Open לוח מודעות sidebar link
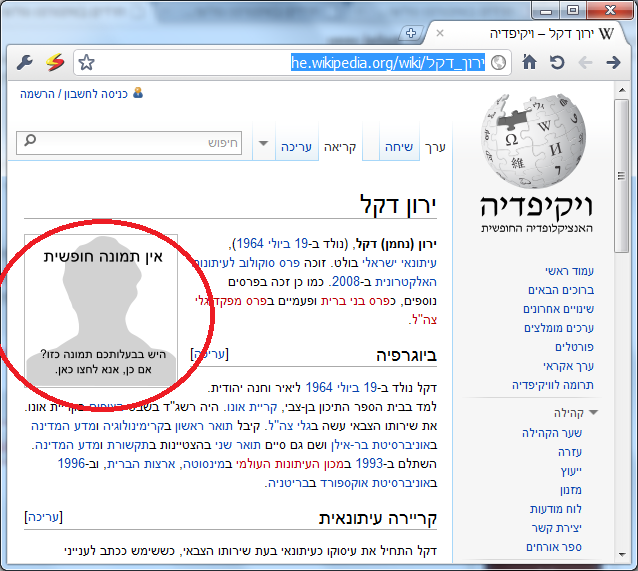The width and height of the screenshot is (638, 571). 555,509
